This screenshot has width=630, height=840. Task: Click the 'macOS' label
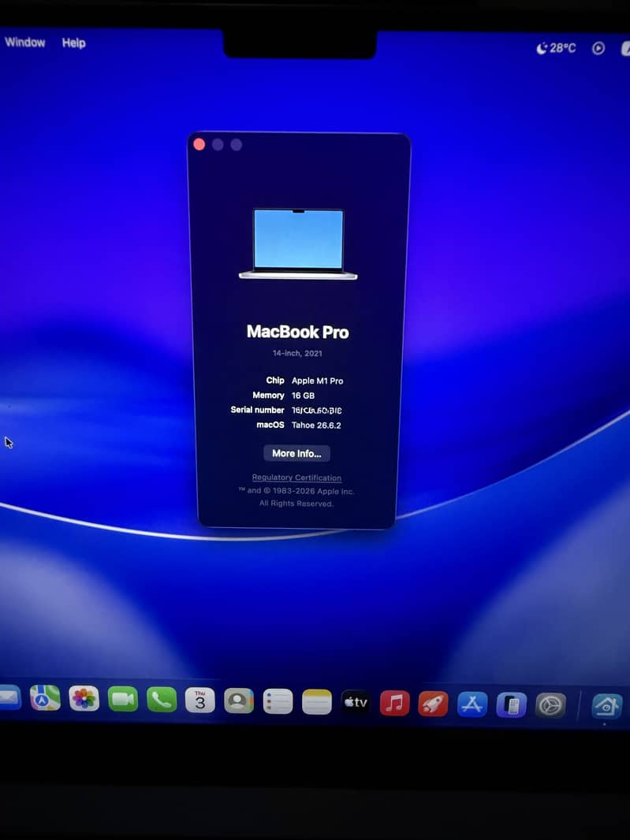pos(270,425)
